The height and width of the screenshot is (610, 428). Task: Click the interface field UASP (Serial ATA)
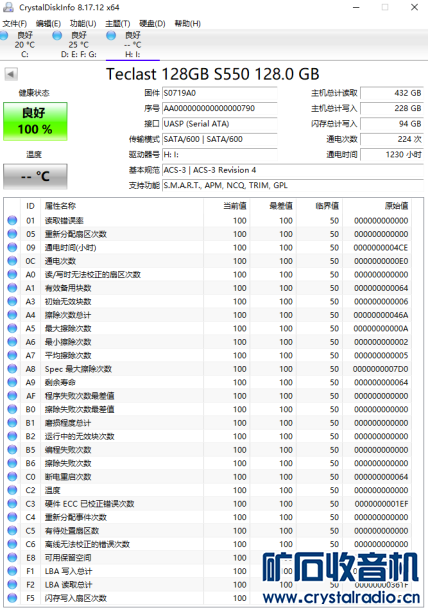219,124
